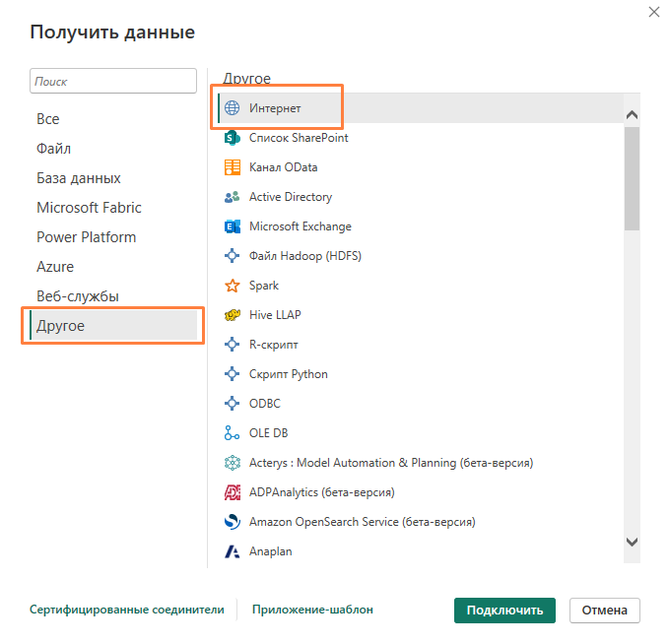The image size is (669, 644).
Task: Click the SharePoint list icon
Action: pyautogui.click(x=233, y=138)
